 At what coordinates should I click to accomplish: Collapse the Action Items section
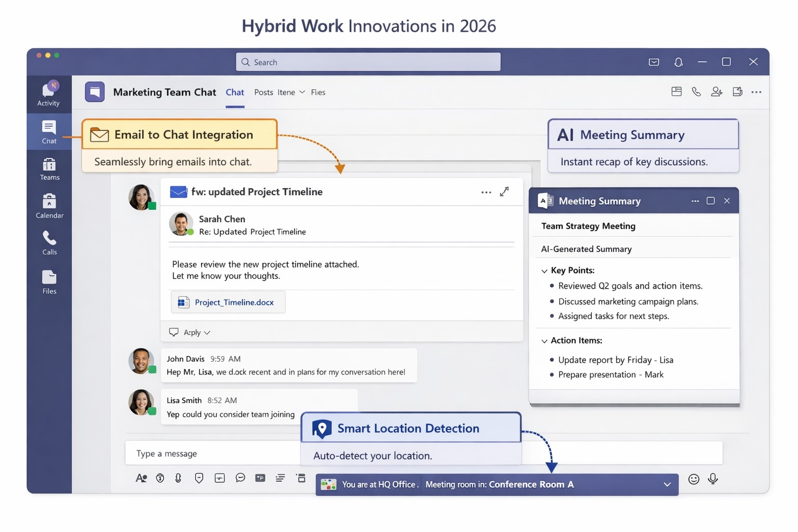click(544, 341)
